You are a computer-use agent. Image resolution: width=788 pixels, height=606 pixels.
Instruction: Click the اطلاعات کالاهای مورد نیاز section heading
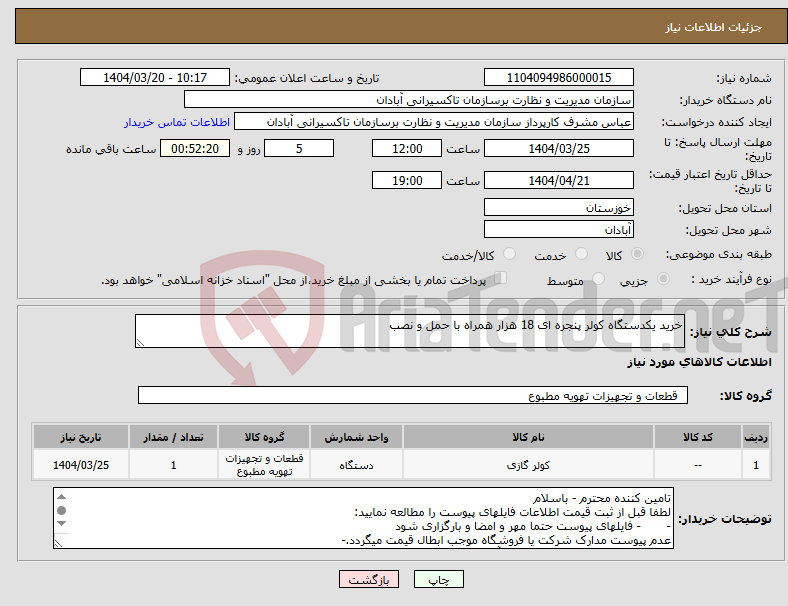[x=699, y=362]
